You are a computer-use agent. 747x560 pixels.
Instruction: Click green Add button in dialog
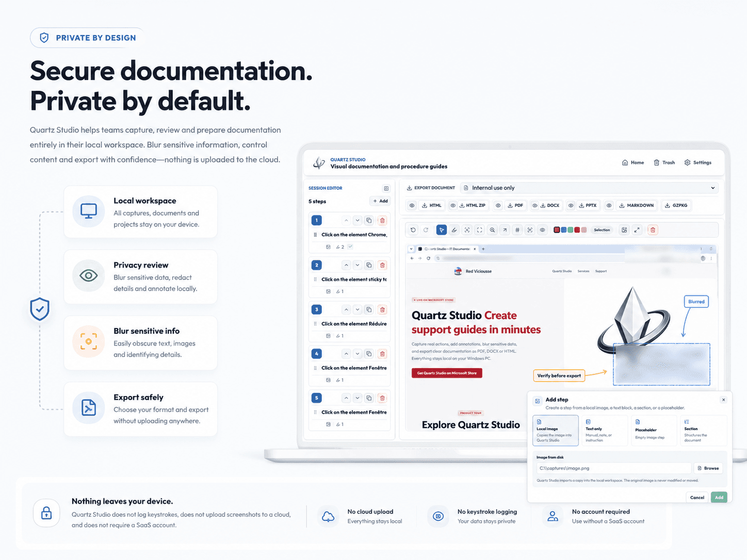coord(719,498)
